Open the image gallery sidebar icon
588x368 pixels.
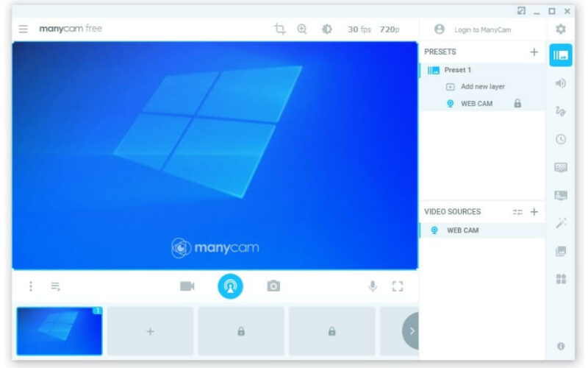pos(561,251)
